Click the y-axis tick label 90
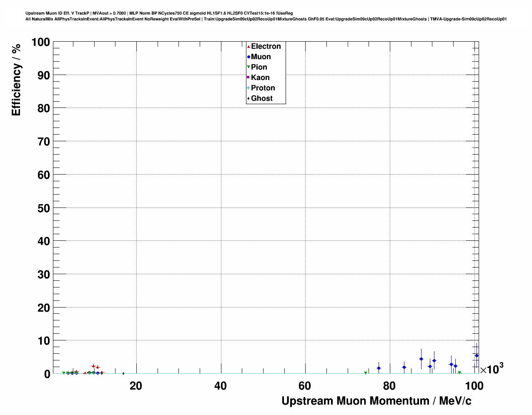The height and width of the screenshot is (415, 532). click(44, 75)
